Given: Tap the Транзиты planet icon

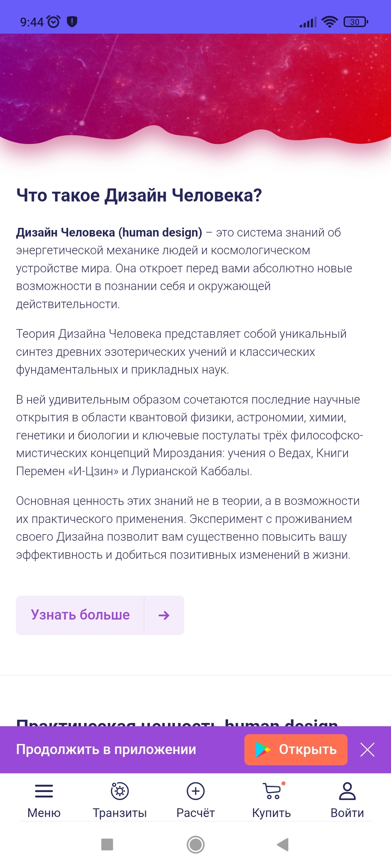Looking at the screenshot, I should [120, 791].
